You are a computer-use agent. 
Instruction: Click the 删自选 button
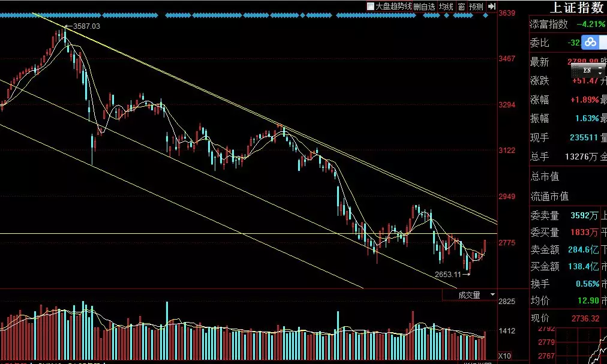[425, 7]
